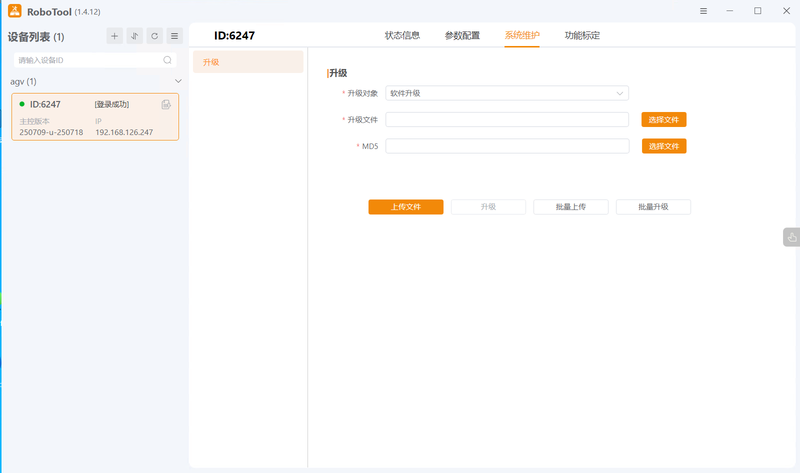Collapse the agv device group
Viewport: 800px width, 473px height.
coord(178,81)
